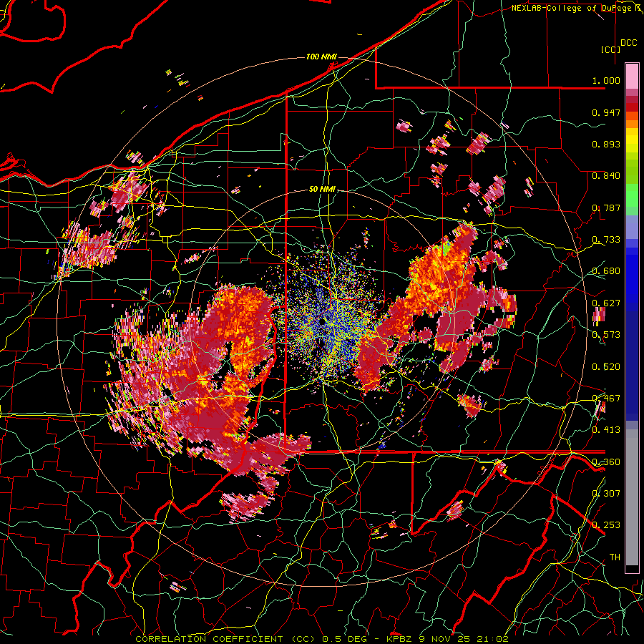Image resolution: width=644 pixels, height=644 pixels.
Task: Select the 0.840 legend value
Action: 606,176
